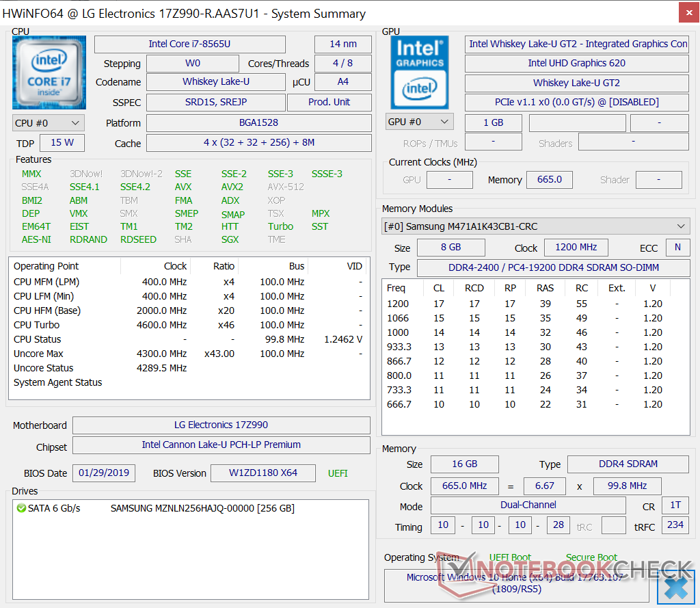Click the cache 4 x (32 + 32 + 256) + 8M field
The height and width of the screenshot is (608, 700).
point(259,142)
